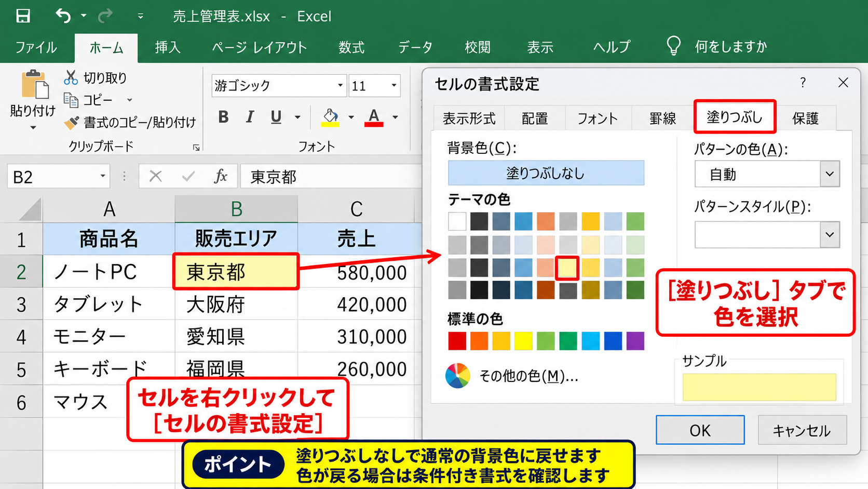Click キャンセル in the format dialog
This screenshot has width=868, height=489.
tap(802, 430)
